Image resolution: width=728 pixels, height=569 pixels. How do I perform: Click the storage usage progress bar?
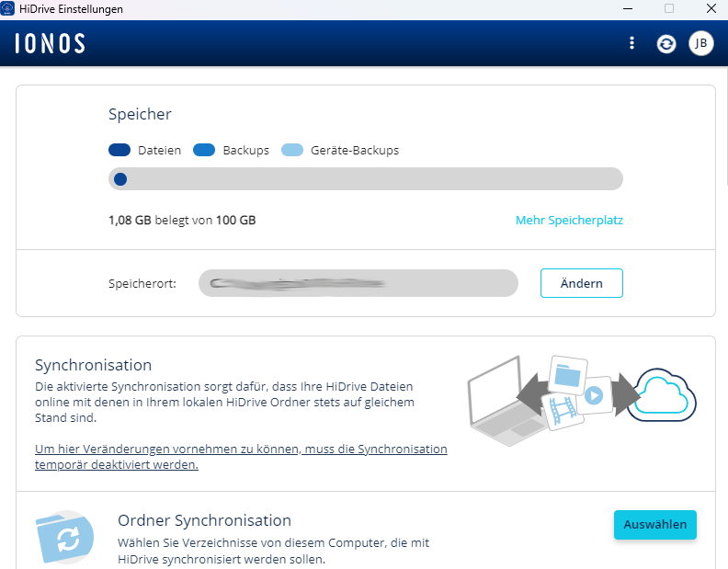(x=366, y=179)
